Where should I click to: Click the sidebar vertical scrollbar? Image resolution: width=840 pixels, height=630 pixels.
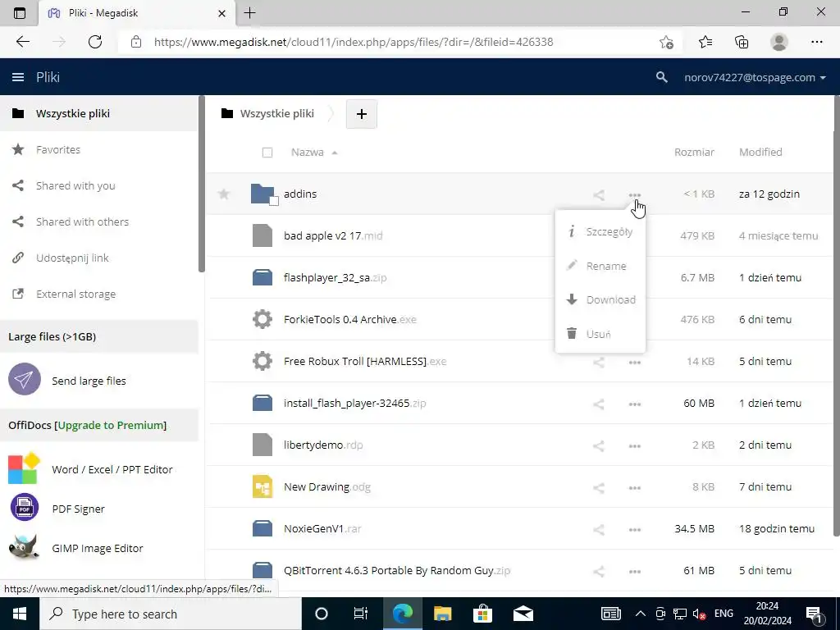[x=202, y=184]
